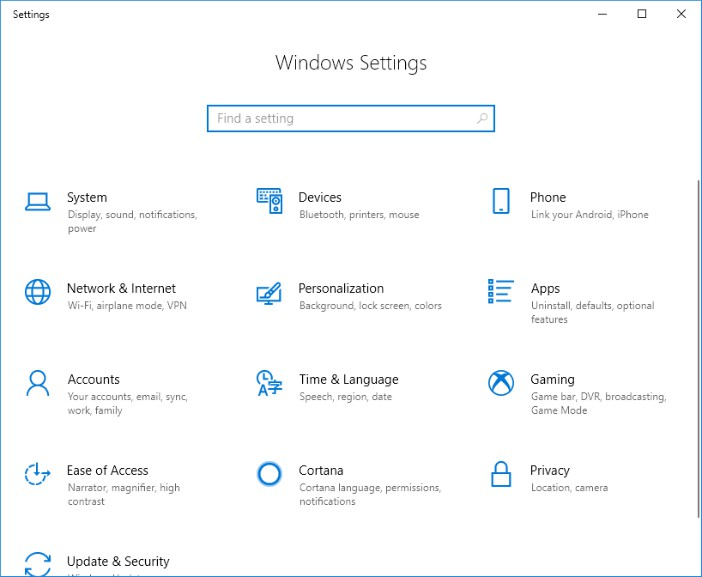Click the Time & Language icon

[269, 383]
